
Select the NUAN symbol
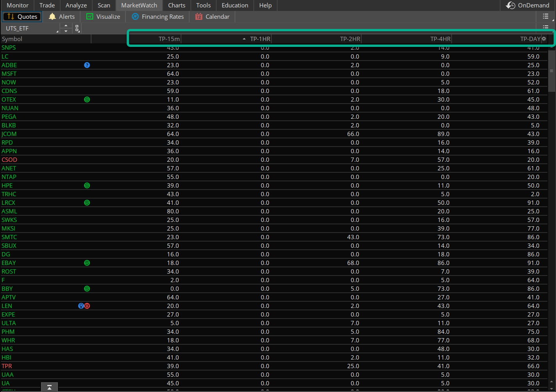click(x=10, y=108)
